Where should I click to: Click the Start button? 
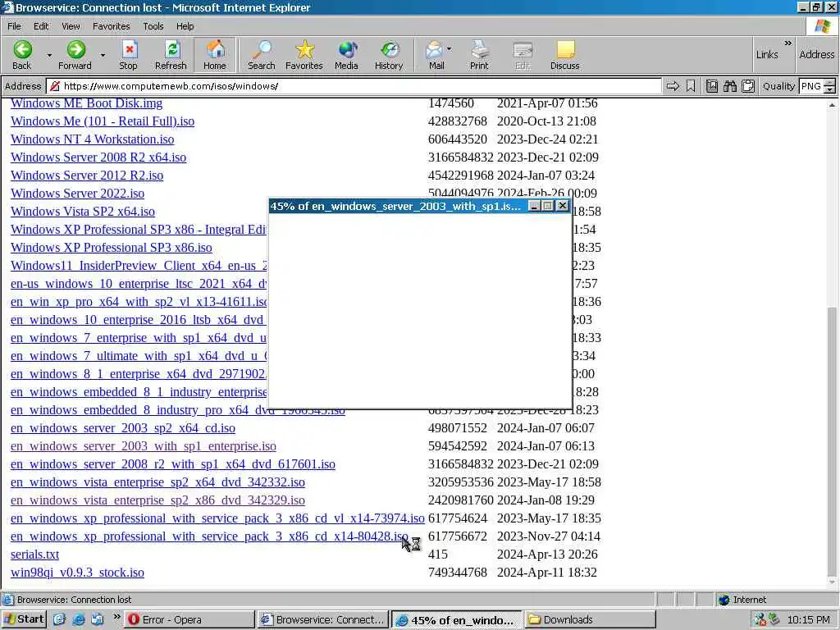[24, 619]
